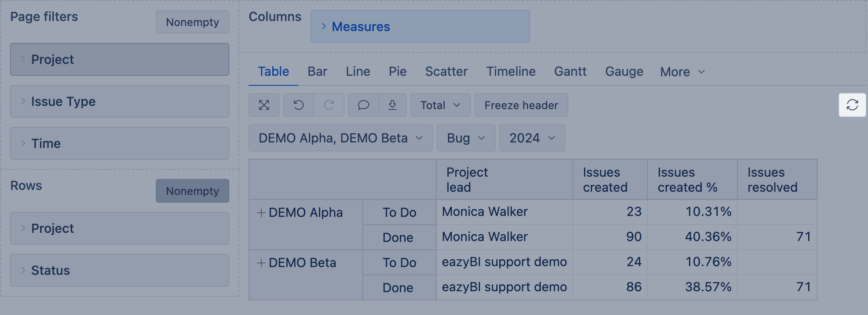Click the download export icon
This screenshot has width=868, height=315.
pyautogui.click(x=392, y=105)
